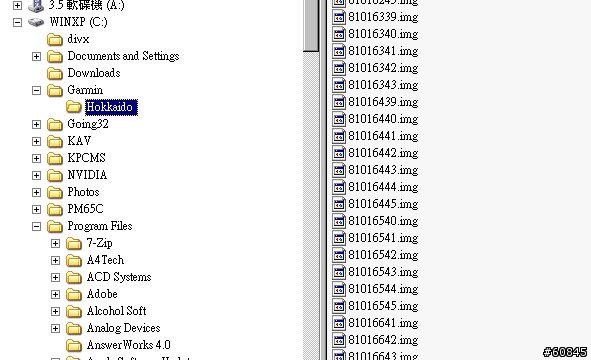The width and height of the screenshot is (591, 360).
Task: Expand the Analog Devices folder node
Action: pyautogui.click(x=55, y=328)
